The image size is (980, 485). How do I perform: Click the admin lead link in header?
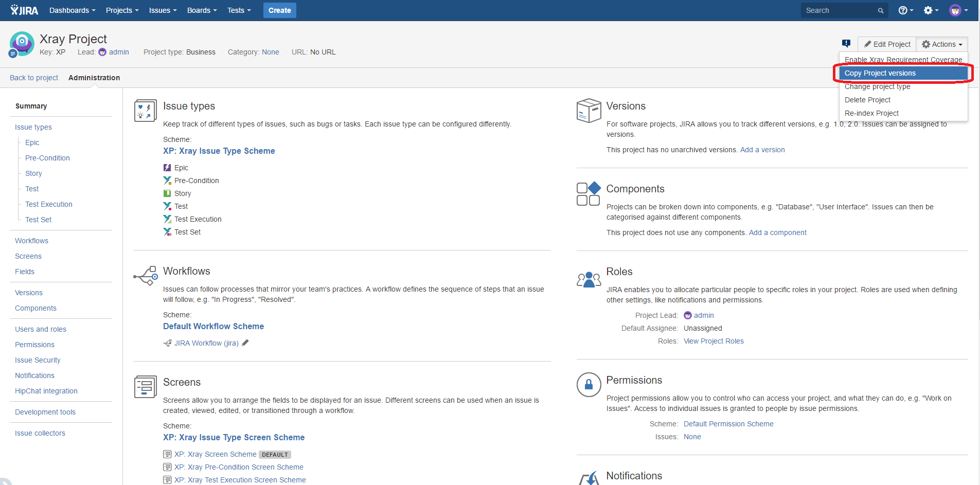[119, 52]
